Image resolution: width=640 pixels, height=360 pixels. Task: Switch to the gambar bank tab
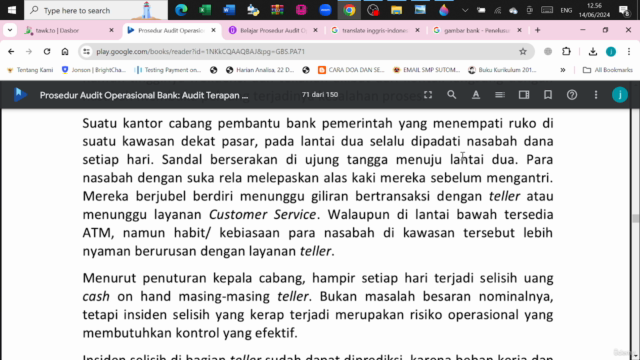point(478,31)
